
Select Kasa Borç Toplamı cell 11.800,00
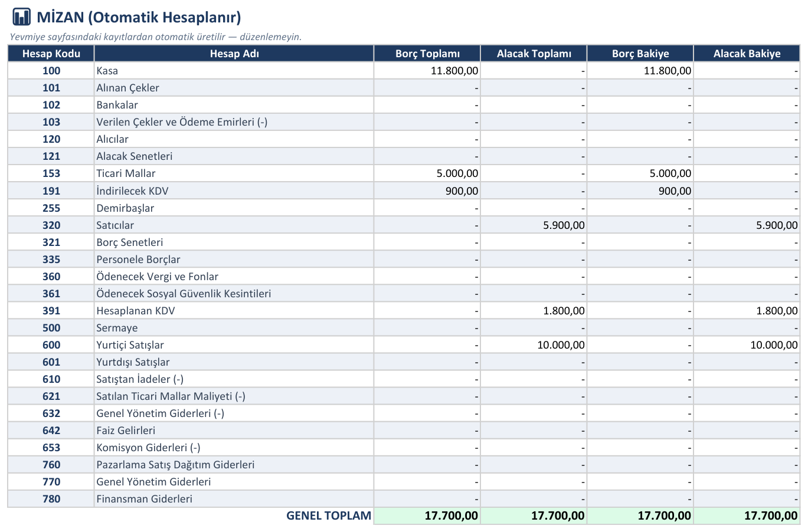tap(427, 71)
